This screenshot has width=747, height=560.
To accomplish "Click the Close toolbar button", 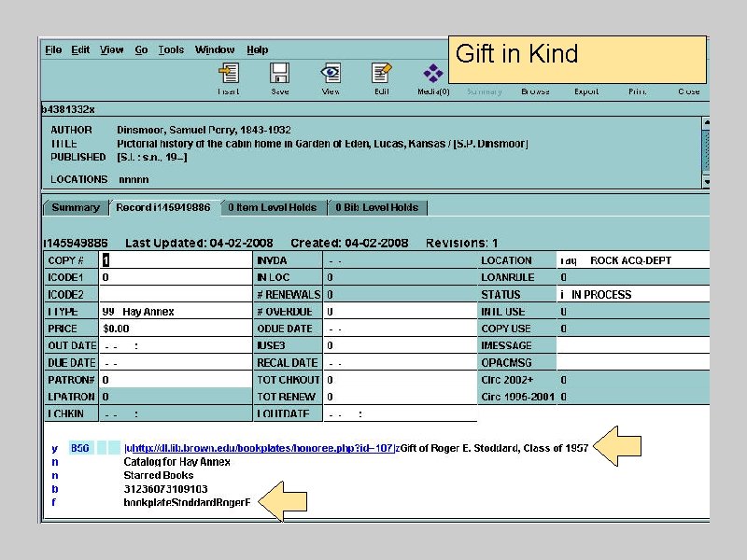I will 689,91.
